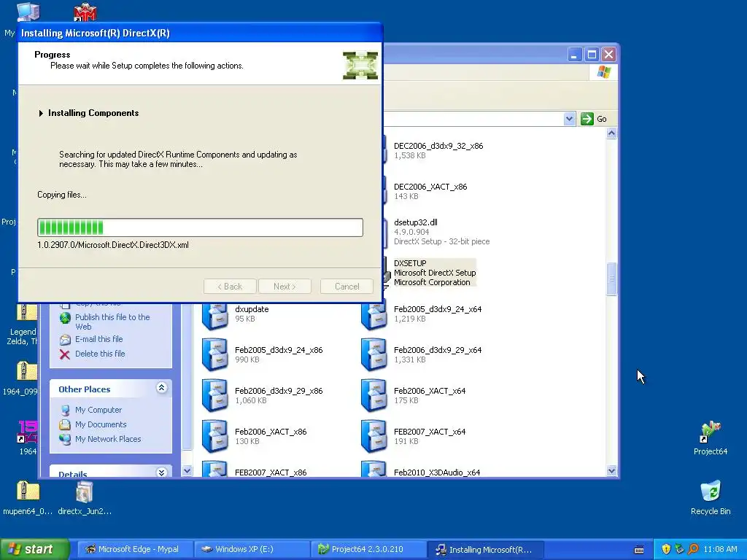
Task: Collapse the Other Places panel
Action: tap(161, 388)
